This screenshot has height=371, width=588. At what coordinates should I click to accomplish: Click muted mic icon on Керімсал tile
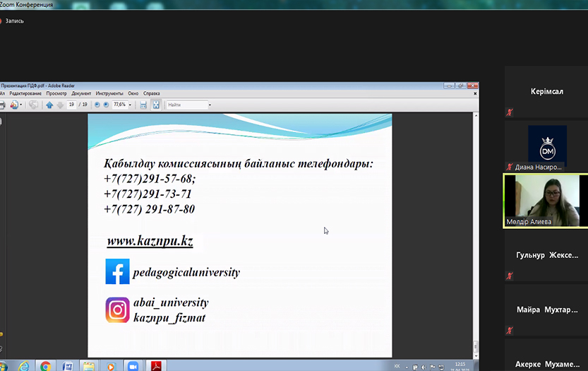tap(510, 112)
